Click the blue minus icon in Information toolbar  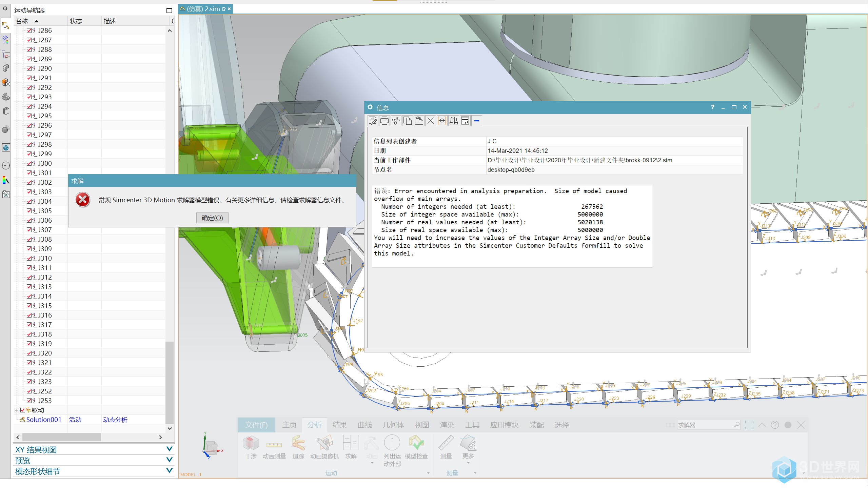(477, 121)
